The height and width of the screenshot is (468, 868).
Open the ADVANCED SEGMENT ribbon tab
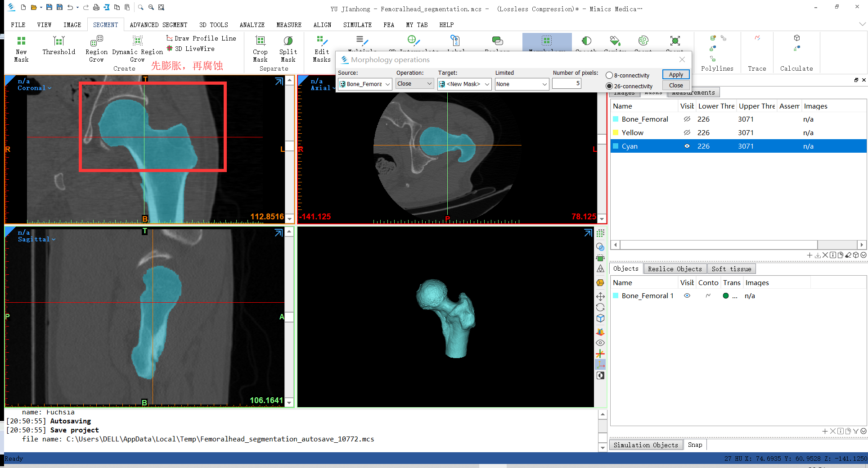pyautogui.click(x=158, y=25)
